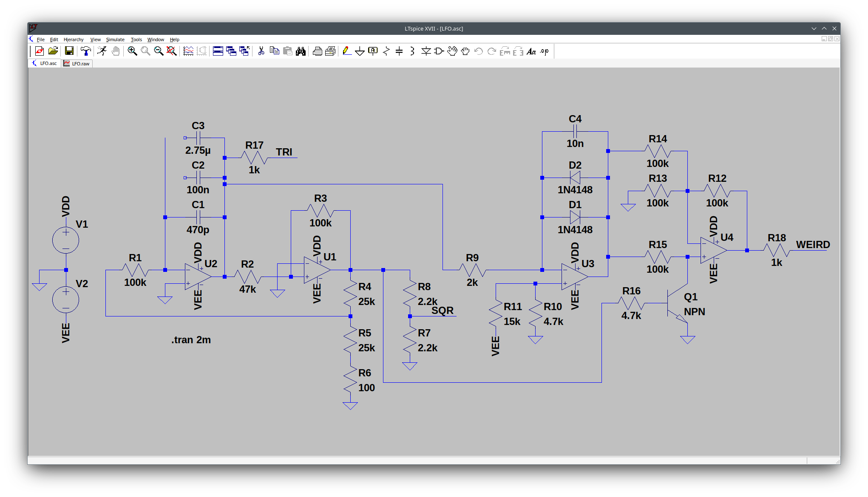
Task: Click the Rotate component icon
Action: click(505, 51)
